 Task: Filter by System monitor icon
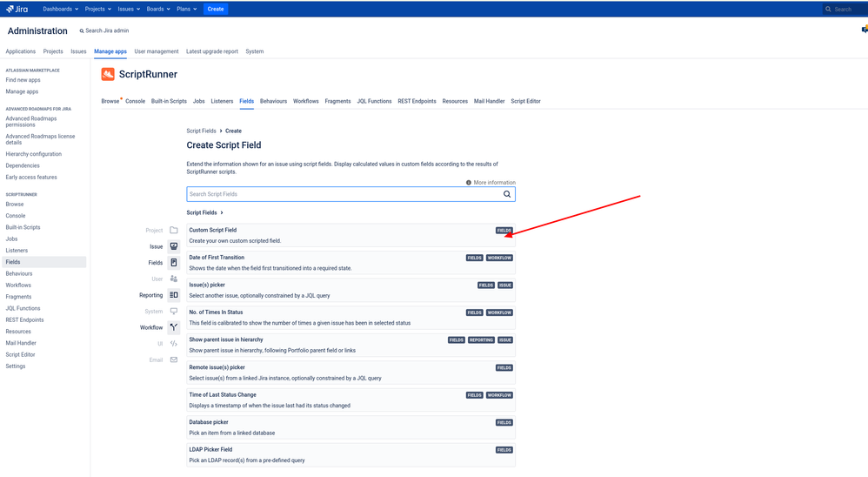(174, 312)
